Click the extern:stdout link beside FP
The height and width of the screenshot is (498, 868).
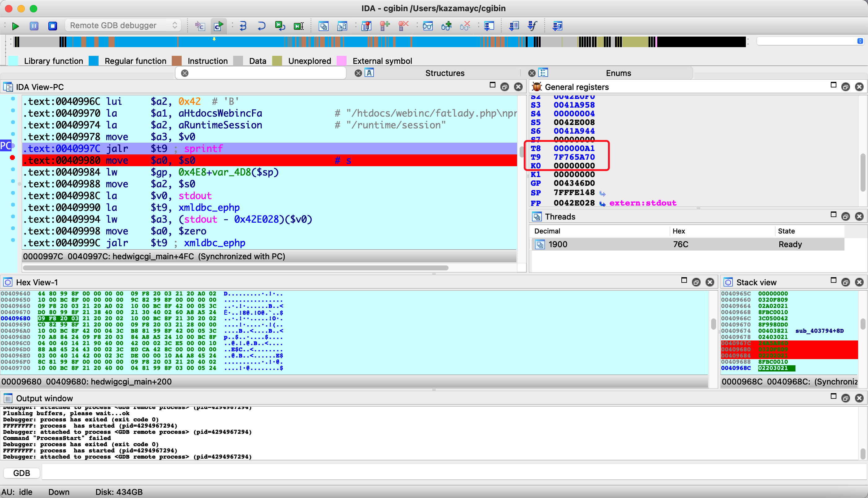642,203
